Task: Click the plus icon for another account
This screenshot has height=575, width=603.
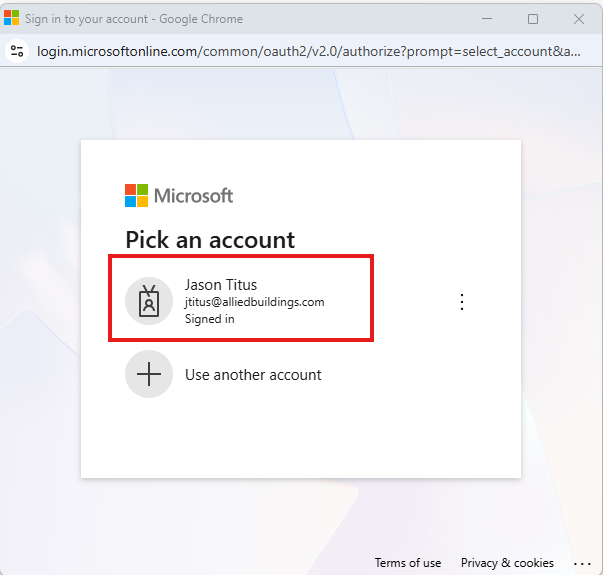Action: coord(149,375)
